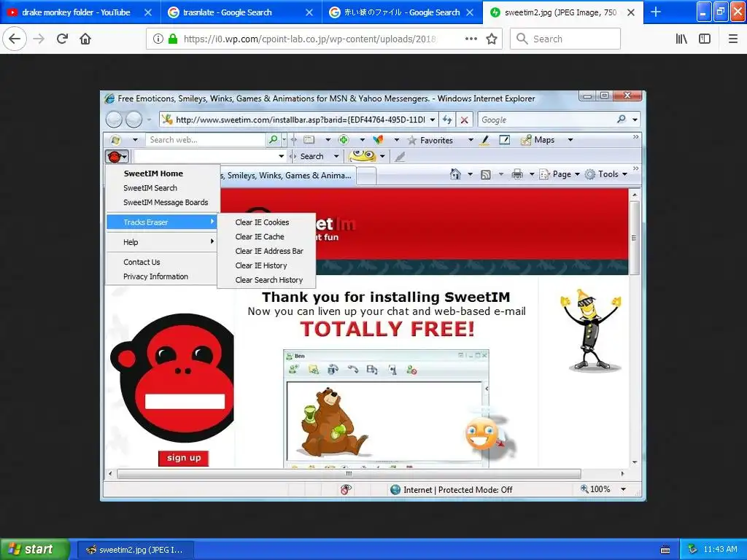
Task: Click the SweetIM red monkey toolbar icon
Action: [x=115, y=156]
